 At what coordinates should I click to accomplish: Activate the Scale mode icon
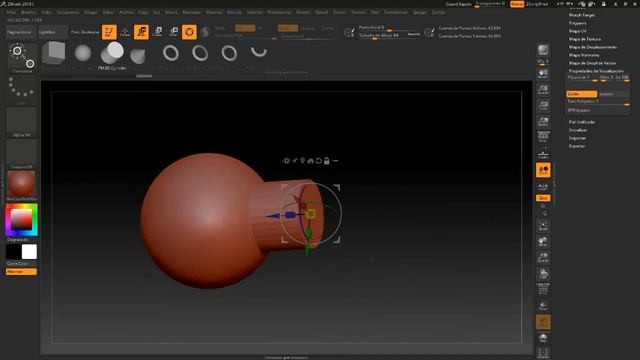(x=158, y=32)
